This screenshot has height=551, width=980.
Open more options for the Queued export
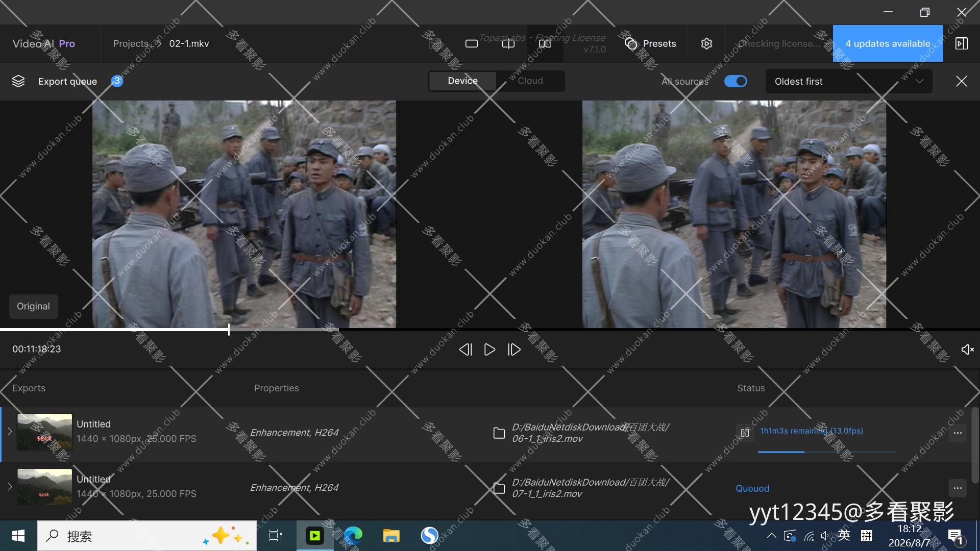[958, 488]
